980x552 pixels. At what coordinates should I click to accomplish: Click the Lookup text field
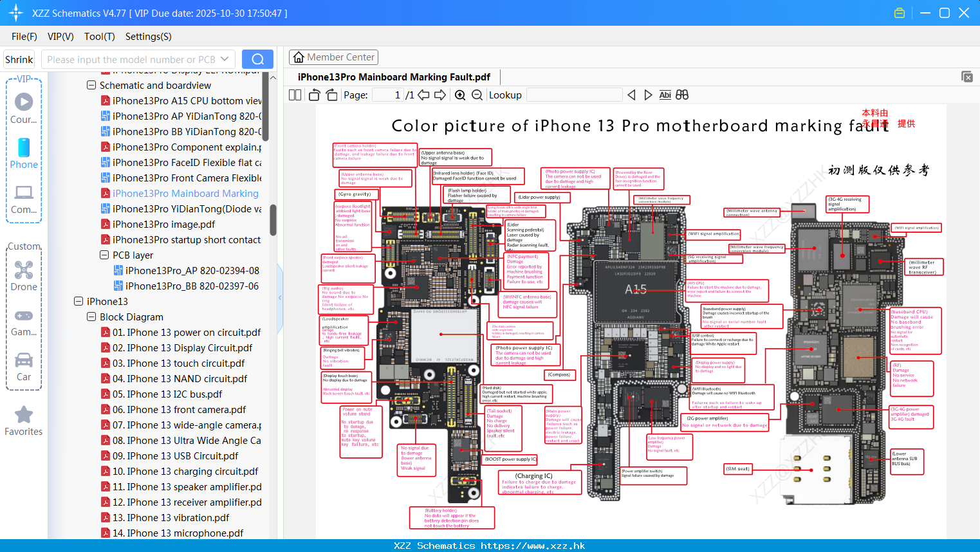tap(575, 95)
